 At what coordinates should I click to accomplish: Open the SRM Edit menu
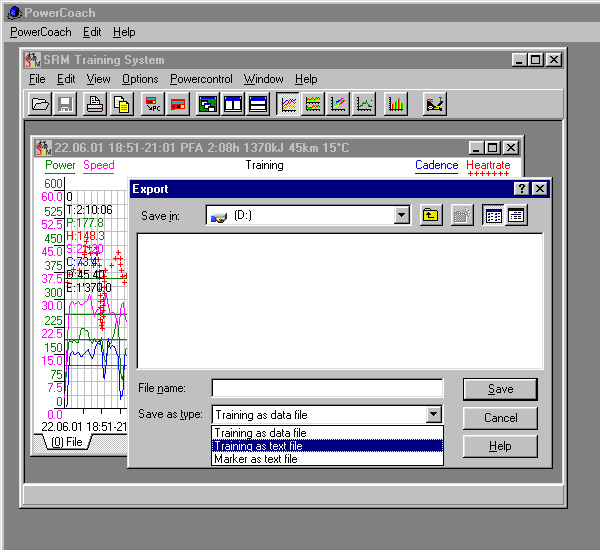tap(66, 79)
